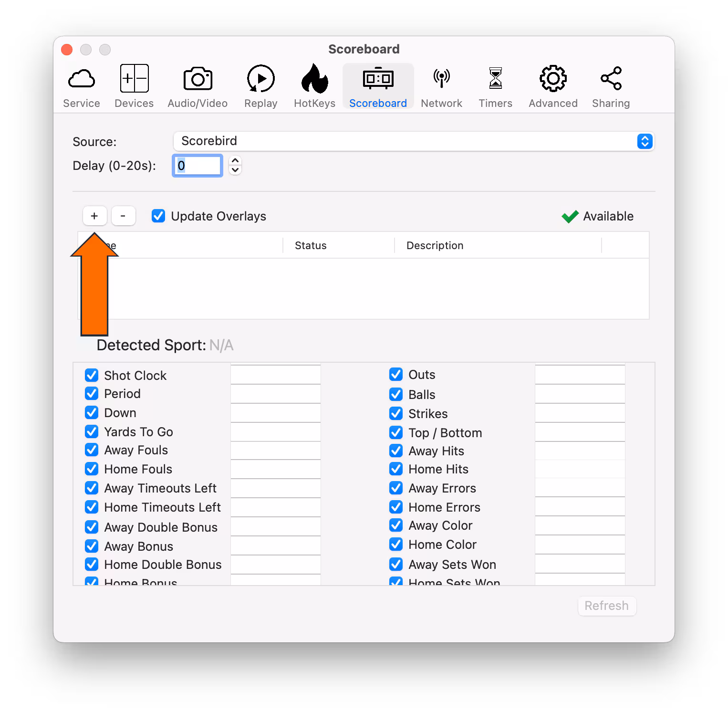Toggle the Home Timeouts Left checkbox

pos(92,507)
